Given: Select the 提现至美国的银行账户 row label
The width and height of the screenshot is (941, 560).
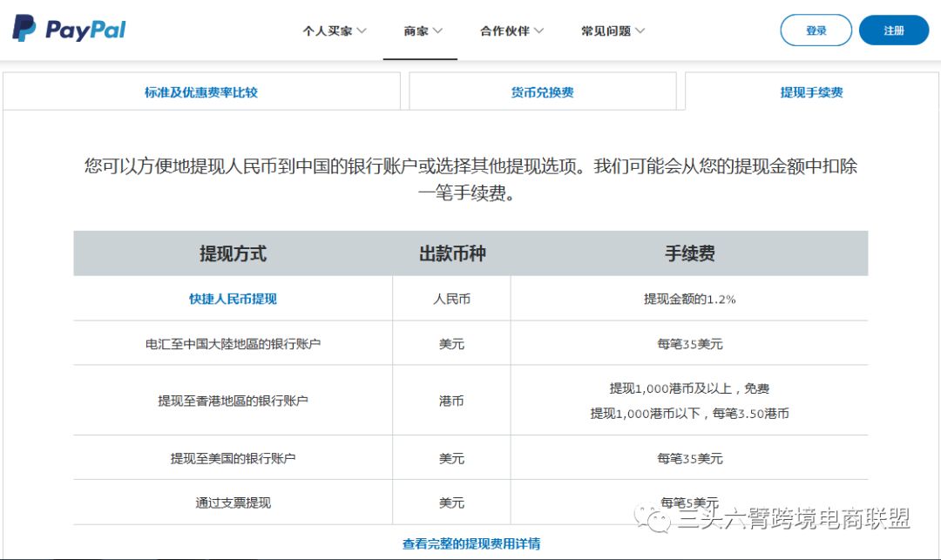Looking at the screenshot, I should tap(233, 458).
